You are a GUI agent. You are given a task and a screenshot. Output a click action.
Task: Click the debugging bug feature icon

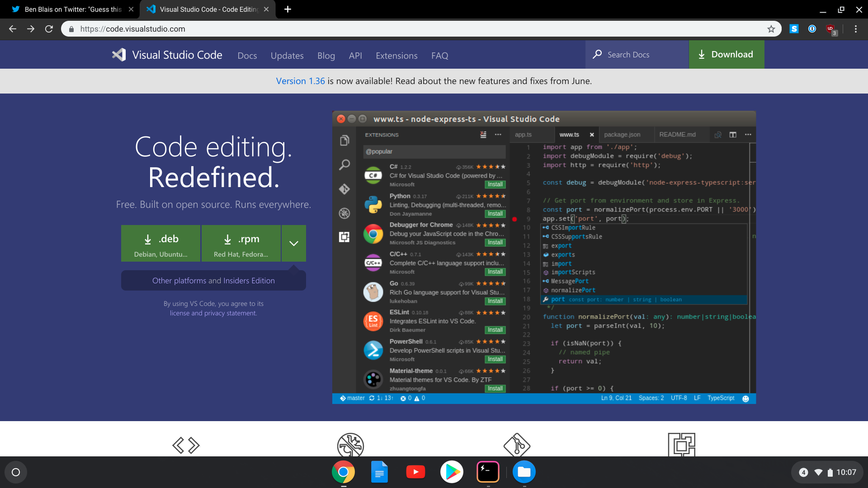(350, 445)
